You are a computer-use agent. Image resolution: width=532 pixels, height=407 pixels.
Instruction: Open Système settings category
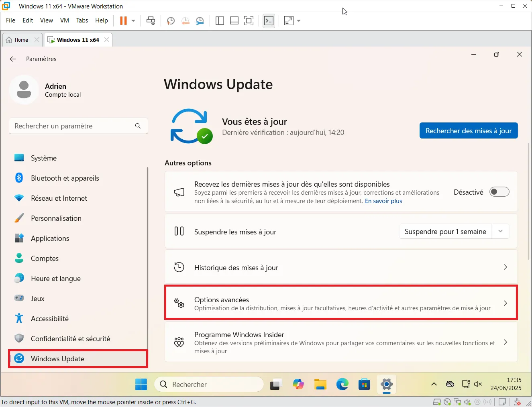point(78,158)
